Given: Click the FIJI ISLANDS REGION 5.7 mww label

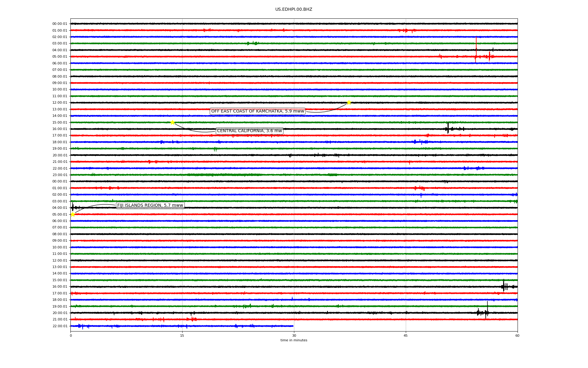Looking at the screenshot, I should 150,205.
